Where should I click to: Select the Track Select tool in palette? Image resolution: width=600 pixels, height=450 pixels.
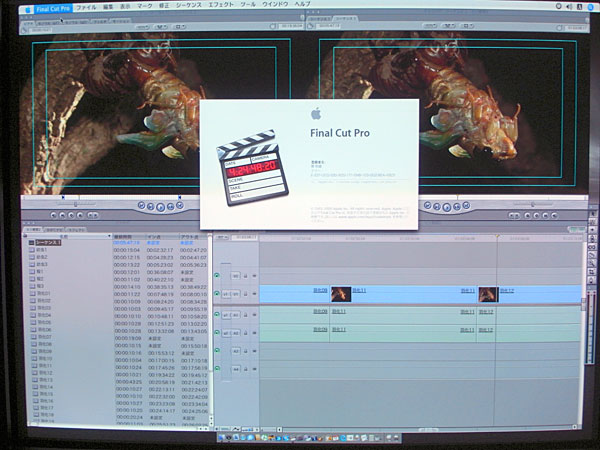click(593, 230)
